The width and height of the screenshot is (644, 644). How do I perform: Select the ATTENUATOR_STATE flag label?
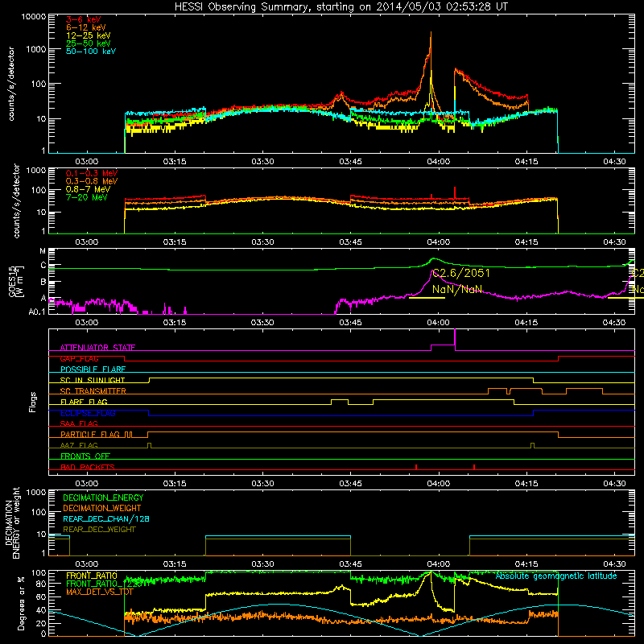pyautogui.click(x=97, y=348)
